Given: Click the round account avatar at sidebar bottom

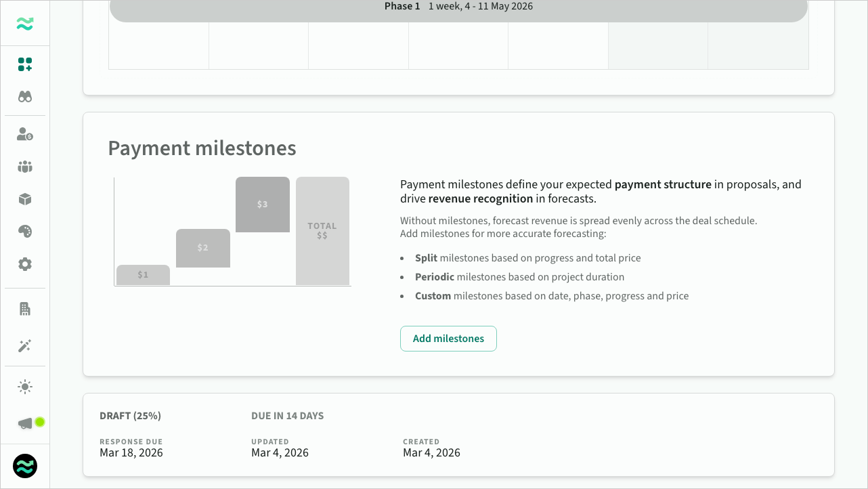Looking at the screenshot, I should 25,466.
